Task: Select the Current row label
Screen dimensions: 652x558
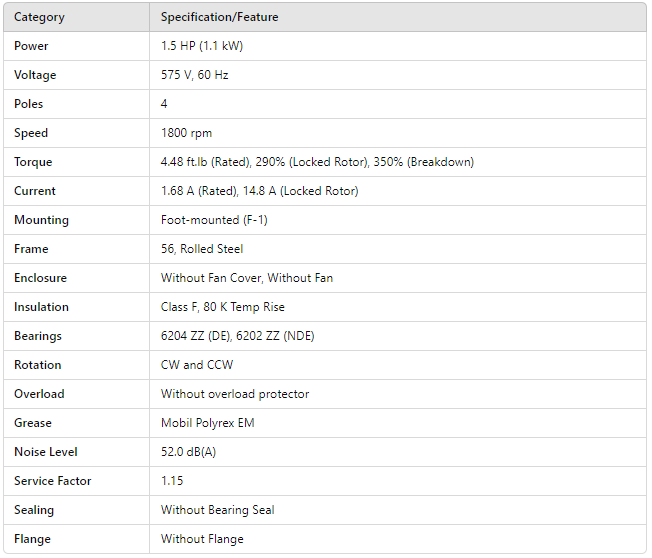Action: (35, 191)
